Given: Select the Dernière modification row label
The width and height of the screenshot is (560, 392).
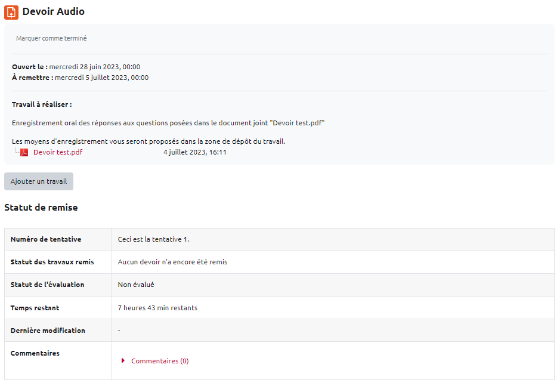Looking at the screenshot, I should [x=48, y=331].
